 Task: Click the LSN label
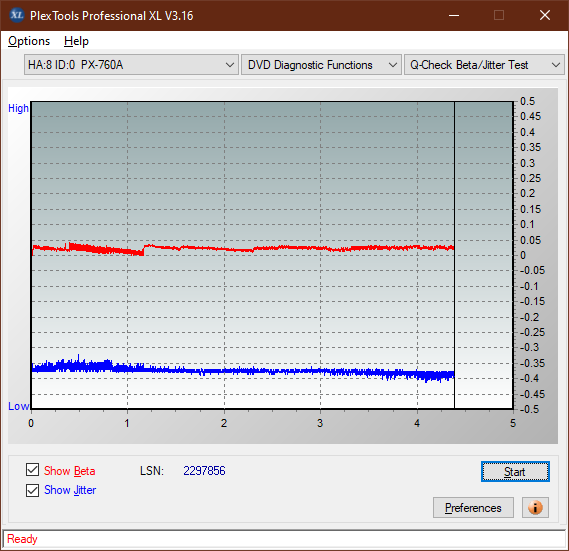point(152,471)
